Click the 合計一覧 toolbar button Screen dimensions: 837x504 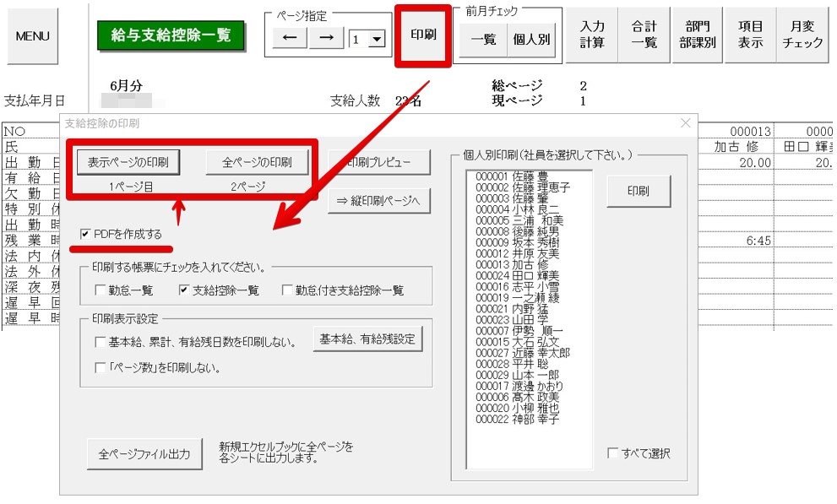pyautogui.click(x=644, y=35)
